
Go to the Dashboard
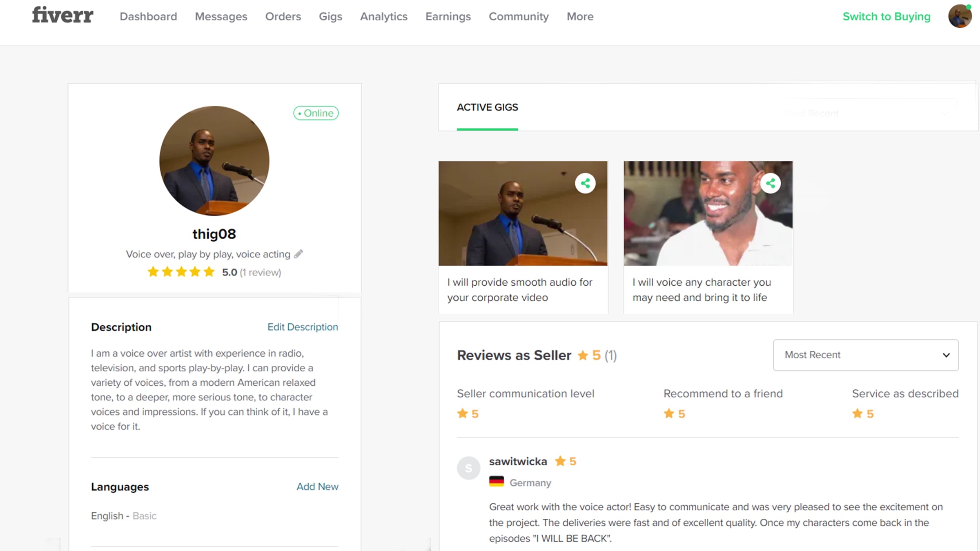[148, 16]
